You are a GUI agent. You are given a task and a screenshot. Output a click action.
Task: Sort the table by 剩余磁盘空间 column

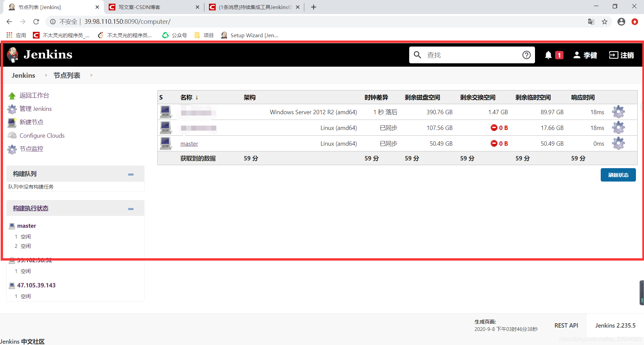click(x=422, y=97)
